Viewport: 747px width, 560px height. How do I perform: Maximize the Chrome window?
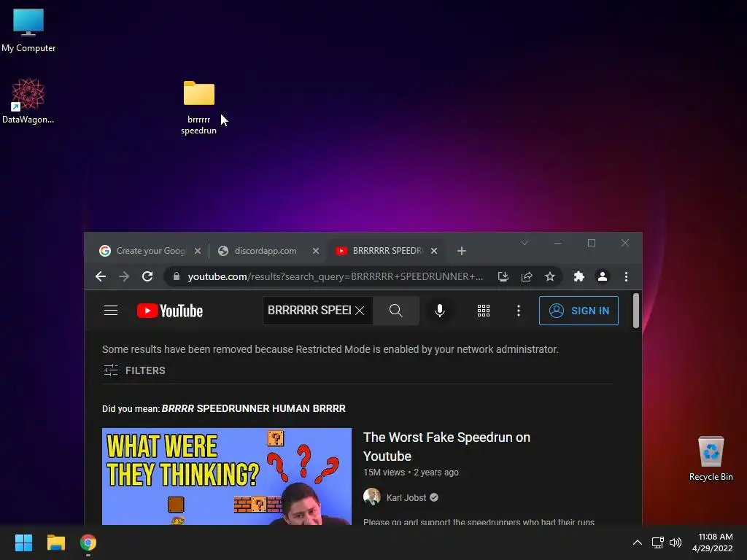point(591,243)
